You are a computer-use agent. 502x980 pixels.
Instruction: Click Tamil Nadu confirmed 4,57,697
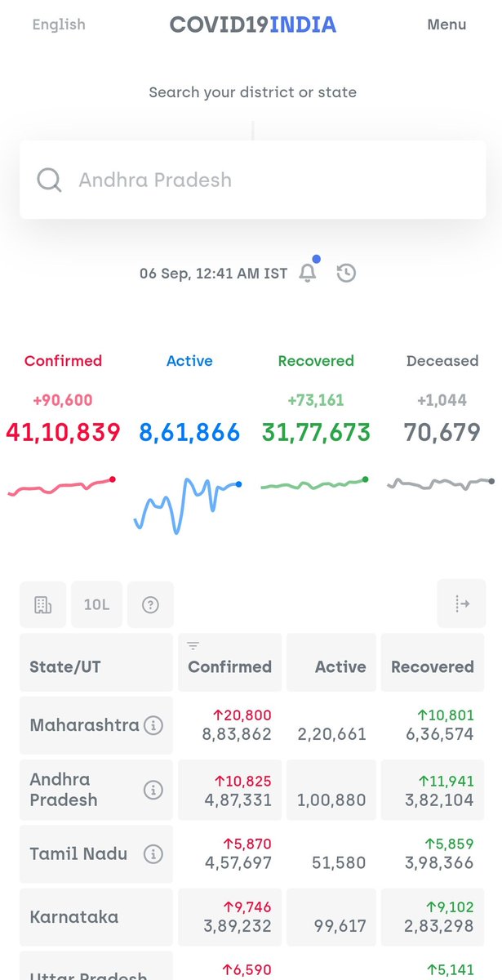pos(237,862)
